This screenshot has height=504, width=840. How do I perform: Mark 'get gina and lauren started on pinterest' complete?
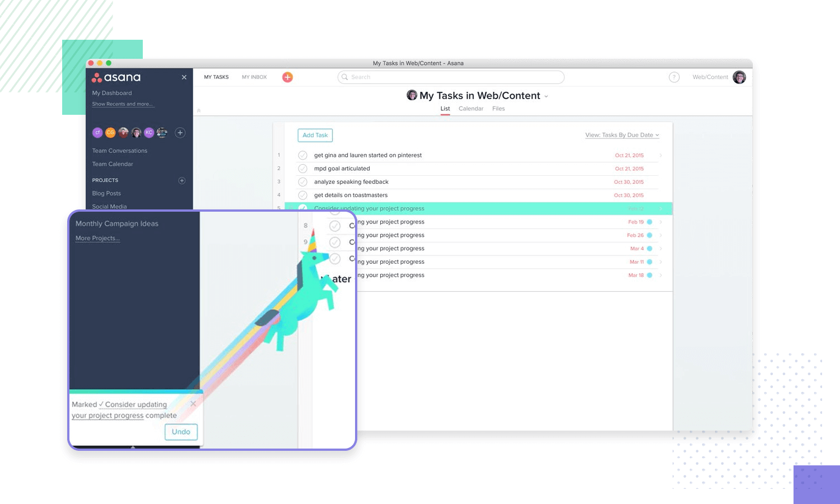302,155
